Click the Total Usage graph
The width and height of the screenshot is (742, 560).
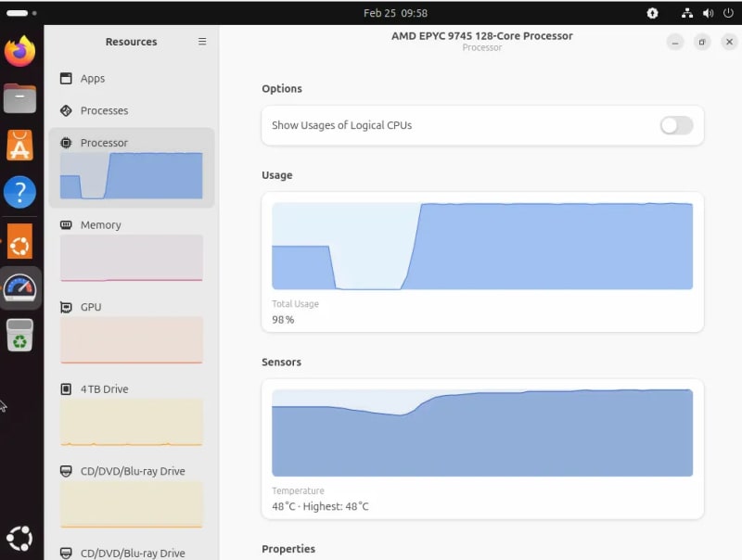(481, 247)
